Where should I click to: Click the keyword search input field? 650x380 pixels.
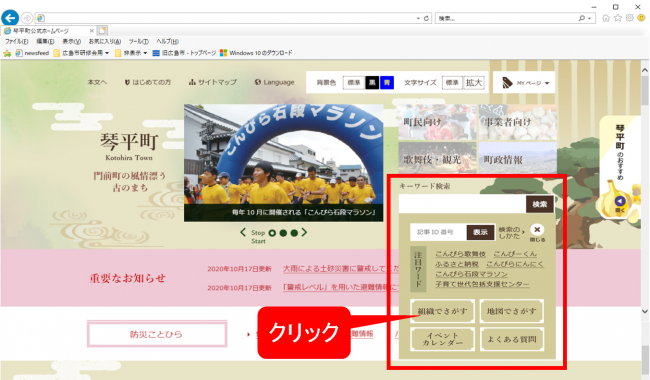point(463,204)
